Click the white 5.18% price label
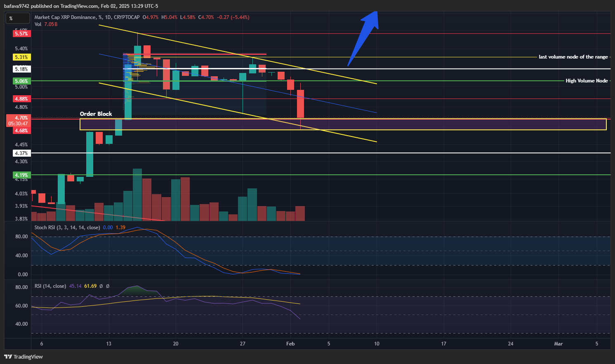 coord(21,69)
